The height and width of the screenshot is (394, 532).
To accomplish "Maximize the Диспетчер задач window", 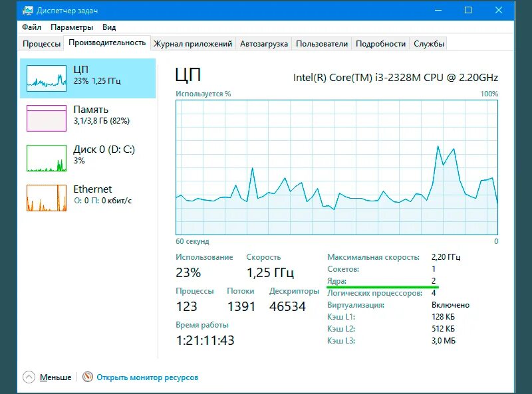I will (468, 10).
